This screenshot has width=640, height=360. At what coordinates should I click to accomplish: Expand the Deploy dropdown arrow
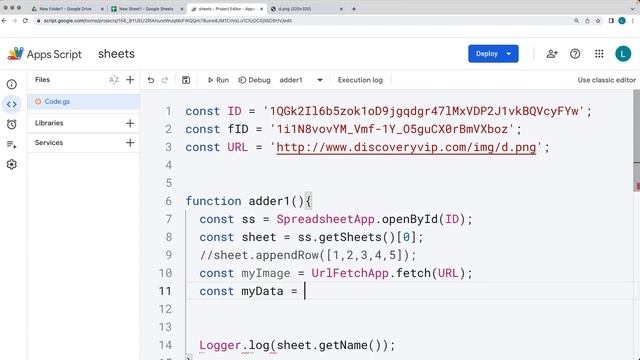pyautogui.click(x=509, y=54)
